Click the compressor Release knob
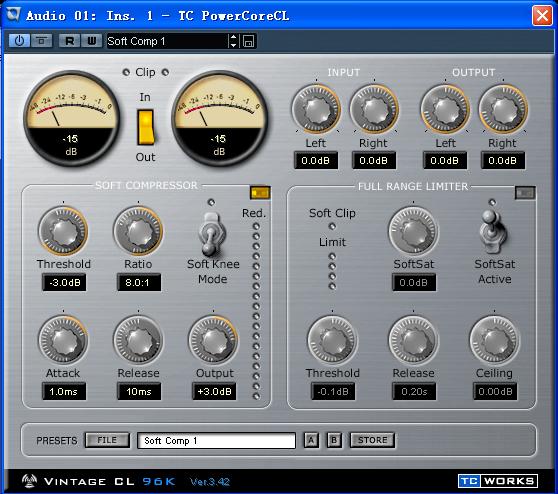This screenshot has width=558, height=494. (138, 341)
